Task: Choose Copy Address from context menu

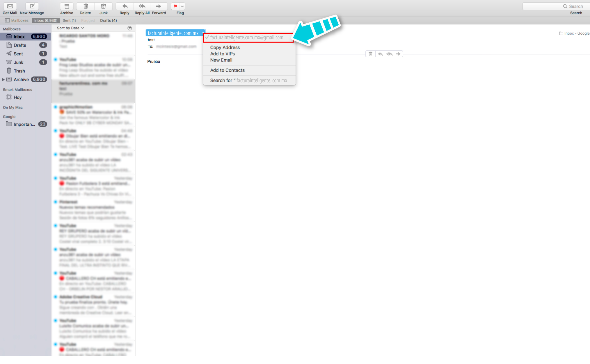Action: (225, 47)
